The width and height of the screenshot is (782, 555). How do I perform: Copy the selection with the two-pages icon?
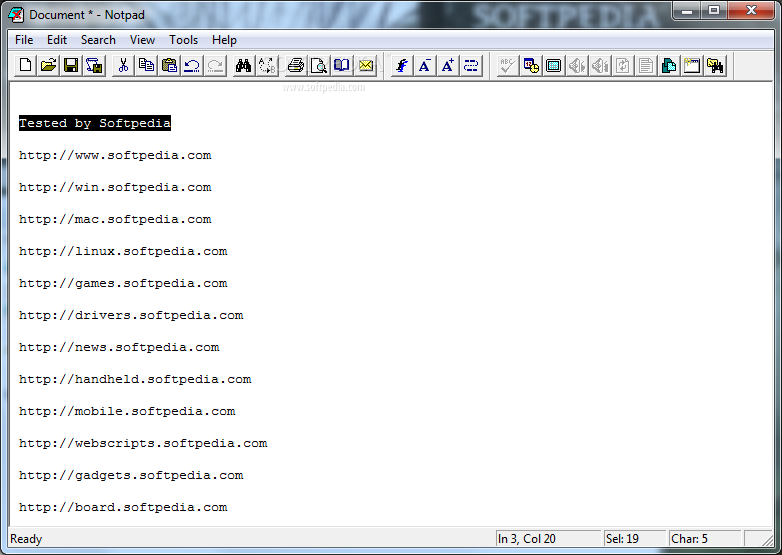(x=146, y=65)
